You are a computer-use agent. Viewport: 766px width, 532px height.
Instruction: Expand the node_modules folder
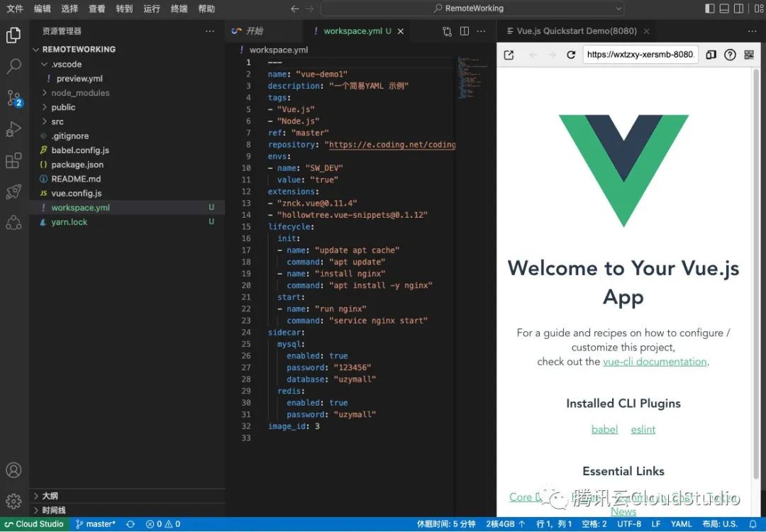[45, 93]
